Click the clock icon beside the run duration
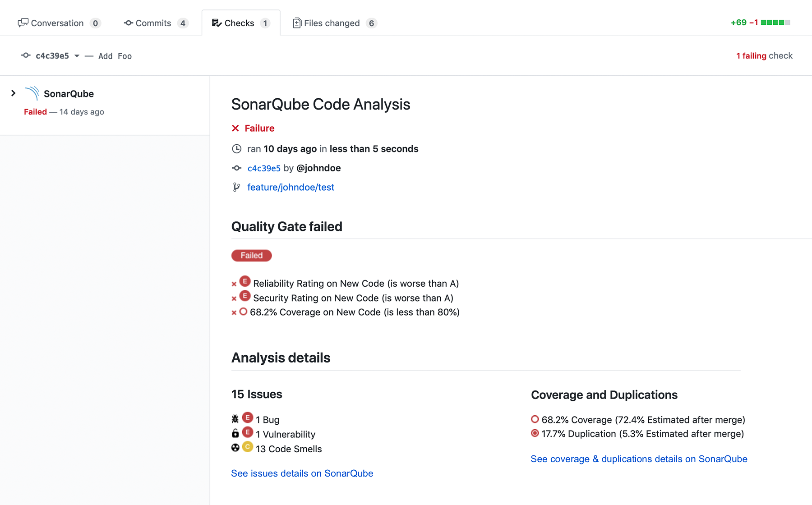812x505 pixels. pos(236,148)
